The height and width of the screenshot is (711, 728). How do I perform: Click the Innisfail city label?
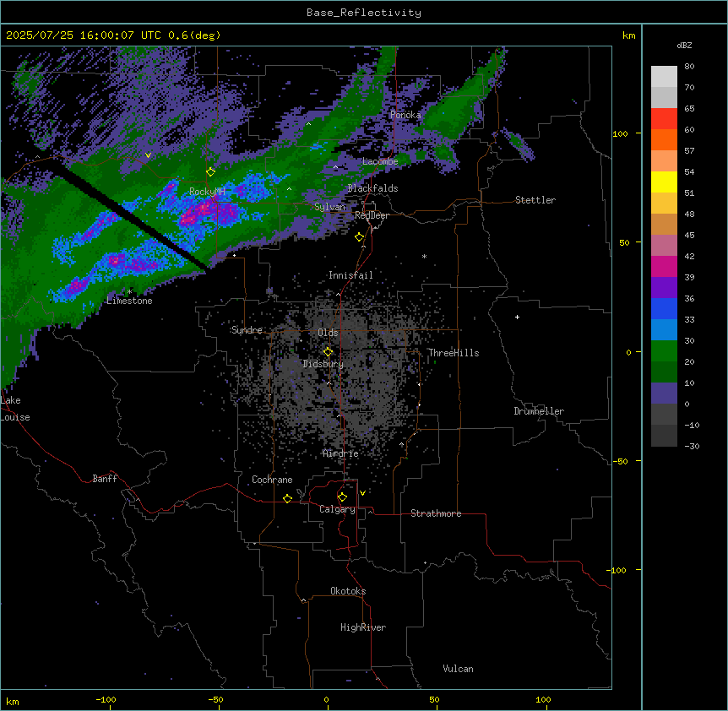point(350,275)
